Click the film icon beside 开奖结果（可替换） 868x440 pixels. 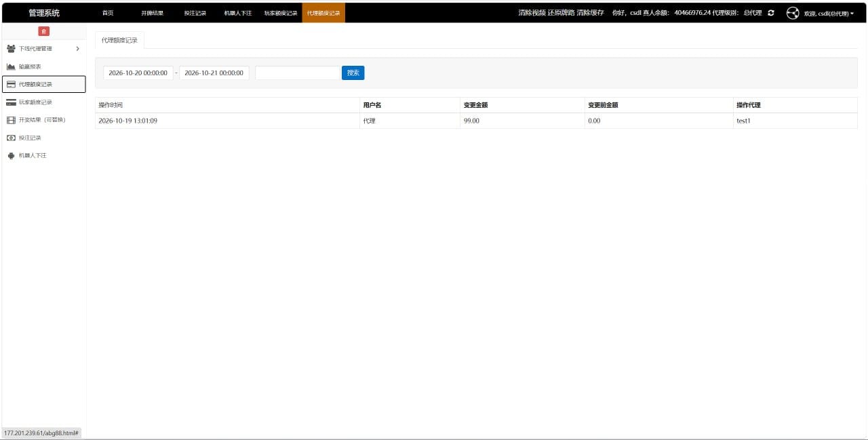pos(11,120)
